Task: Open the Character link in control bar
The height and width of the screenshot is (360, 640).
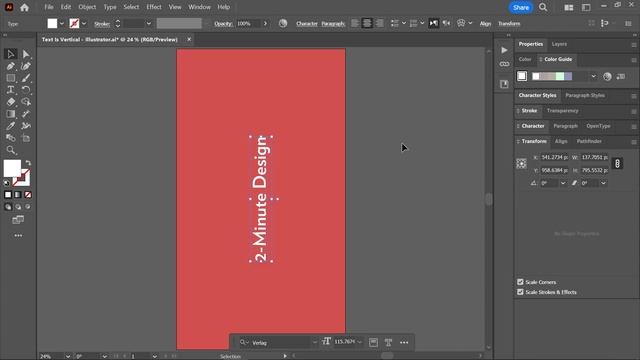Action: coord(307,24)
